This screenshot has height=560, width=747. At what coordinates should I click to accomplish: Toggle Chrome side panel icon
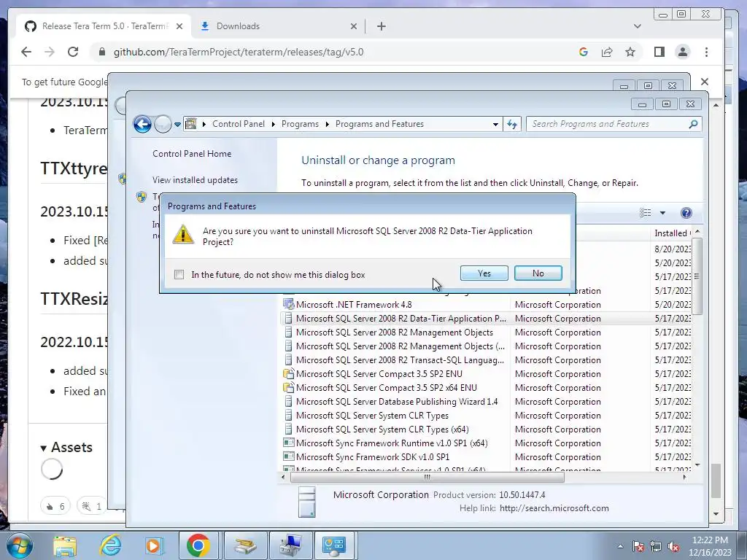[659, 52]
